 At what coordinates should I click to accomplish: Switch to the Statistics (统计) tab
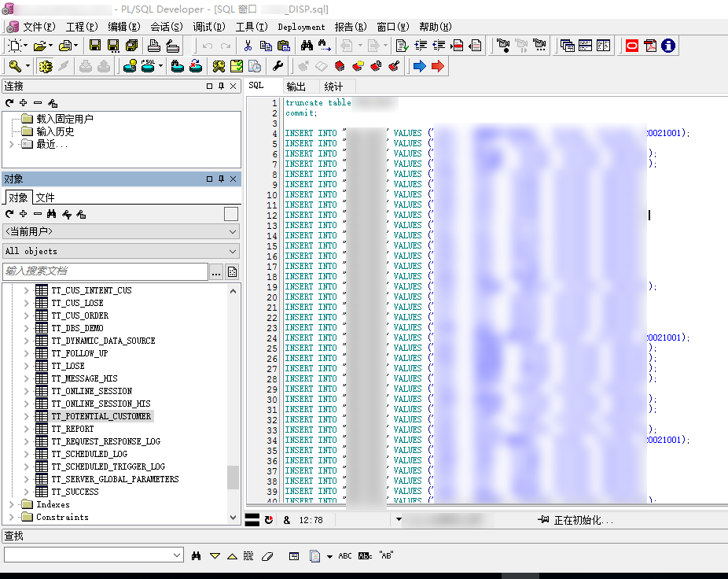click(x=333, y=87)
